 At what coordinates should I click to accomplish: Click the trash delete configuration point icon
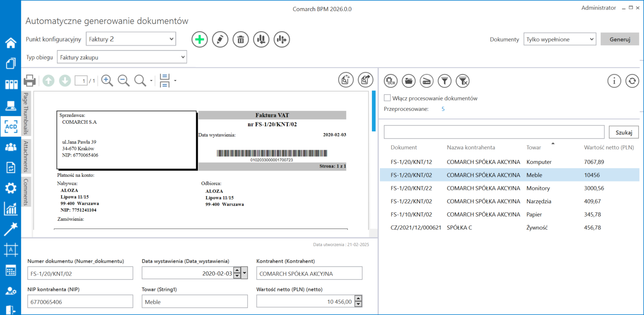click(x=240, y=40)
